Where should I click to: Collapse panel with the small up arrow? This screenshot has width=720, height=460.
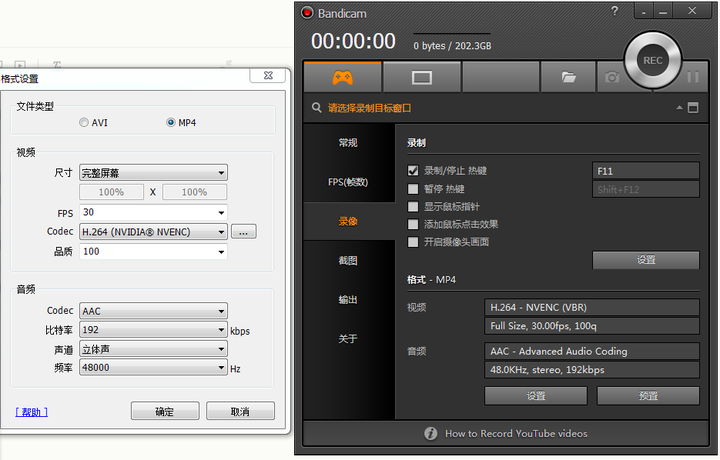pos(679,108)
